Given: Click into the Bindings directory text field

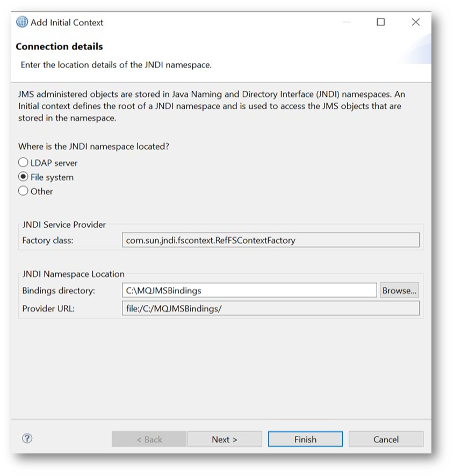Looking at the screenshot, I should tap(249, 291).
